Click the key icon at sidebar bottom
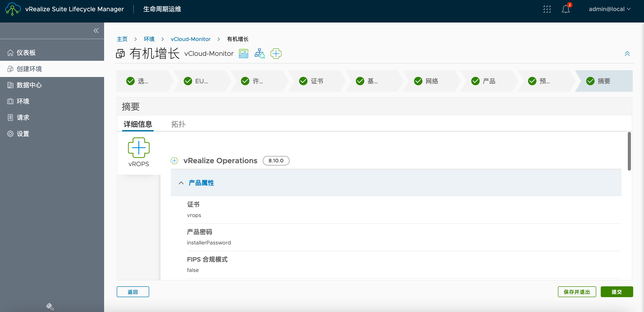This screenshot has width=644, height=312. tap(50, 306)
